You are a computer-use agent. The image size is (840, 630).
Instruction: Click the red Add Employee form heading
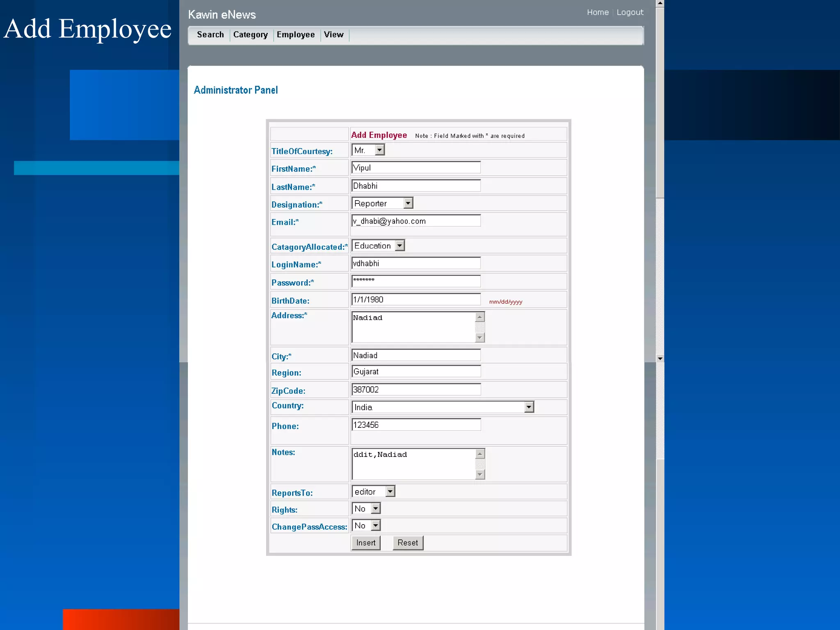379,135
